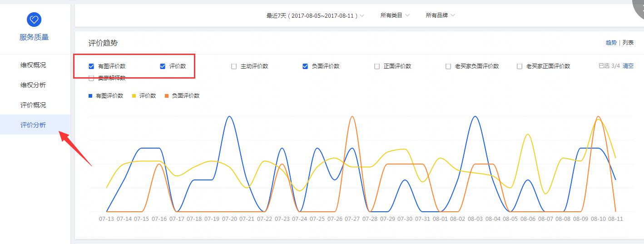Uncheck the 有图评价数 checkbox
Viewport: 644px width, 244px height.
pos(91,66)
